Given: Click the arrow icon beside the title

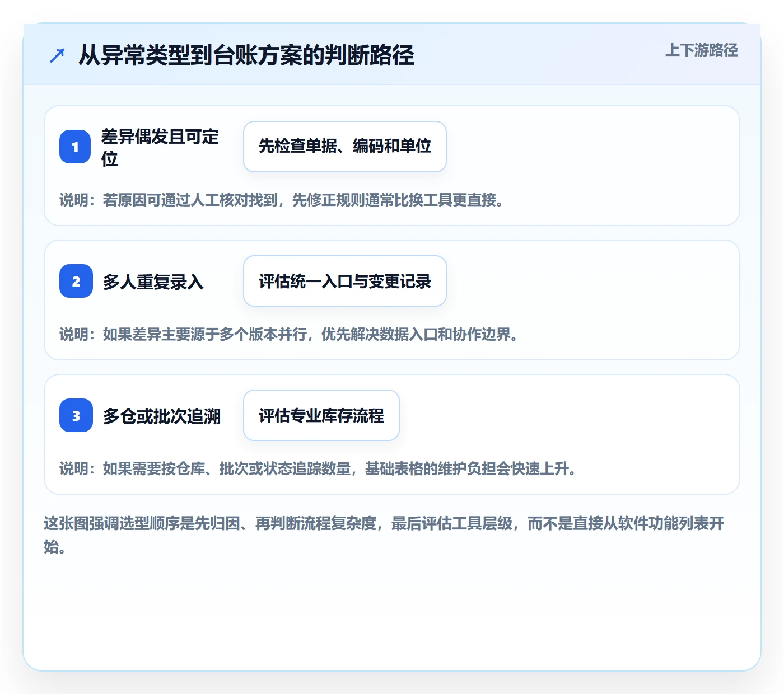Looking at the screenshot, I should 57,55.
